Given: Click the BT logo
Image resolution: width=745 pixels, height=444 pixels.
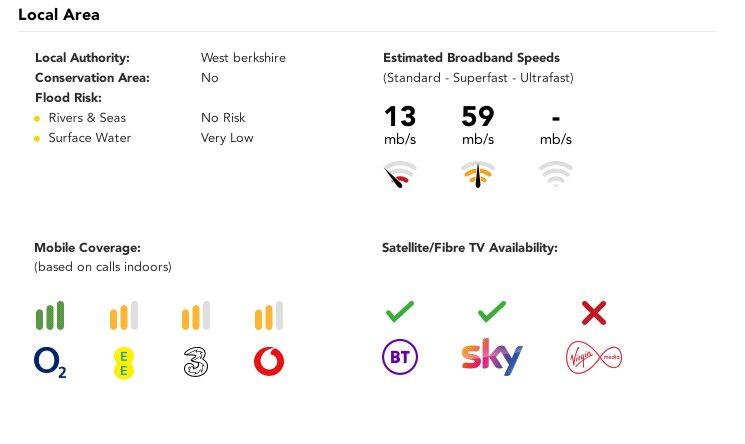Looking at the screenshot, I should [400, 357].
